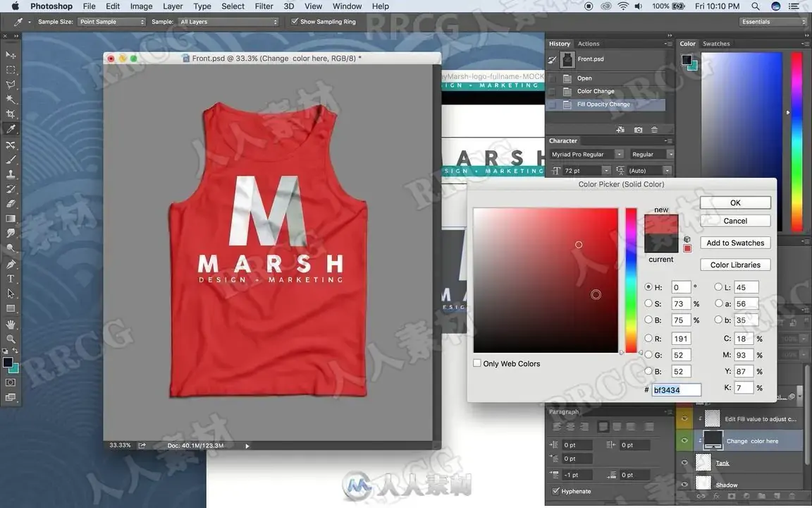Select the Eyedropper tool in toolbox

11,129
